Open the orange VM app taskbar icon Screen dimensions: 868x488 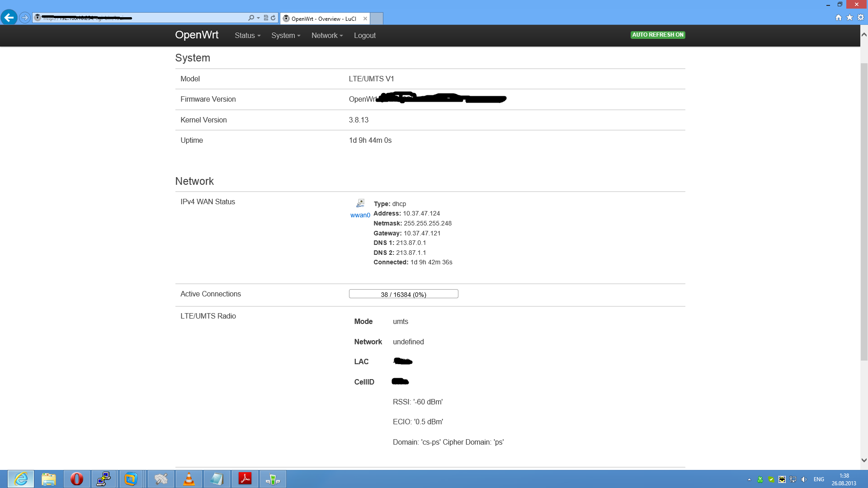tap(131, 479)
